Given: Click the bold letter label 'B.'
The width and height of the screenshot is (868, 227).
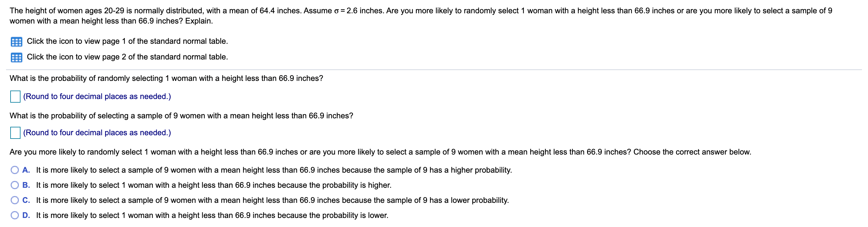Looking at the screenshot, I should click(26, 185).
